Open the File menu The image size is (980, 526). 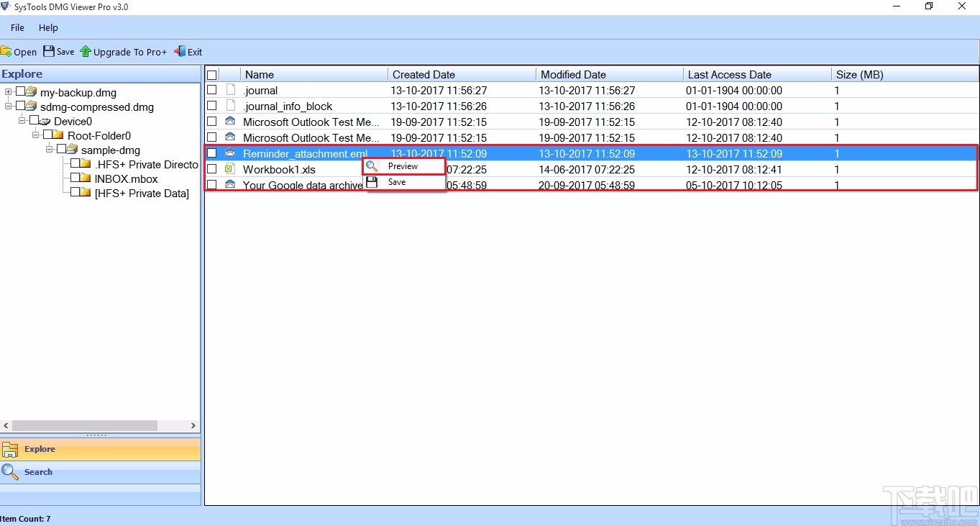coord(17,27)
